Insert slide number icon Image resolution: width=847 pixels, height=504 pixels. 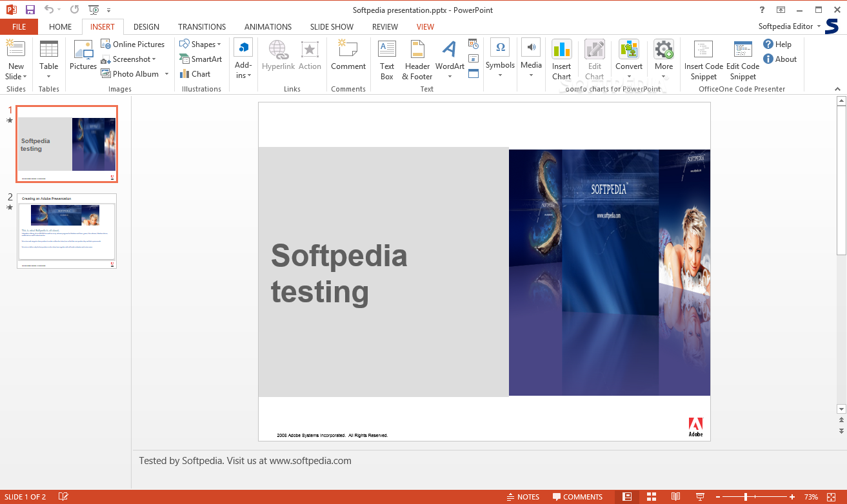pyautogui.click(x=473, y=59)
